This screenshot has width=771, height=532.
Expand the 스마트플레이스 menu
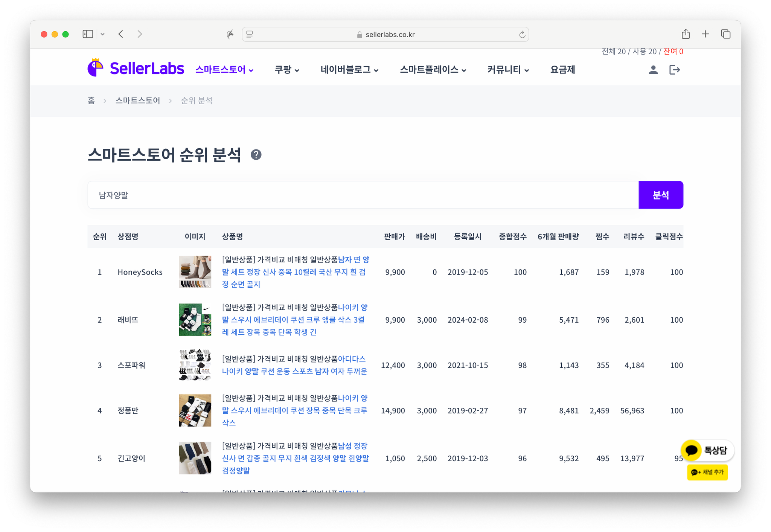433,70
